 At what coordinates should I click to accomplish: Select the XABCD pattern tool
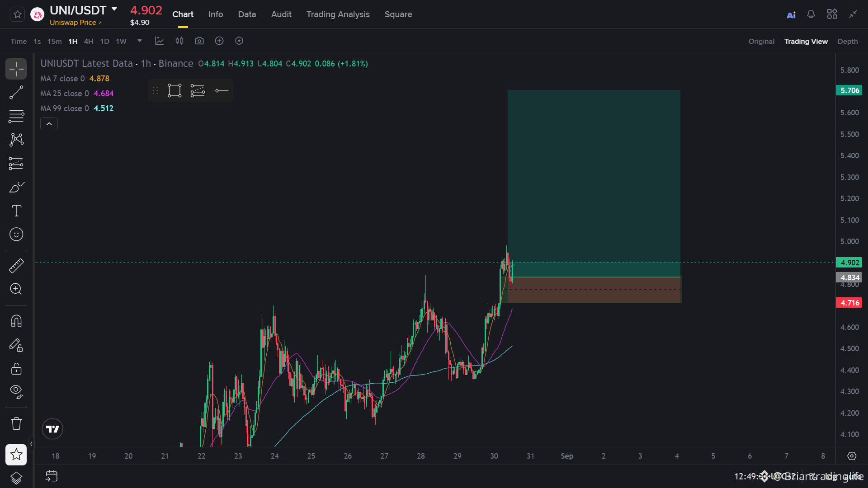click(x=16, y=140)
